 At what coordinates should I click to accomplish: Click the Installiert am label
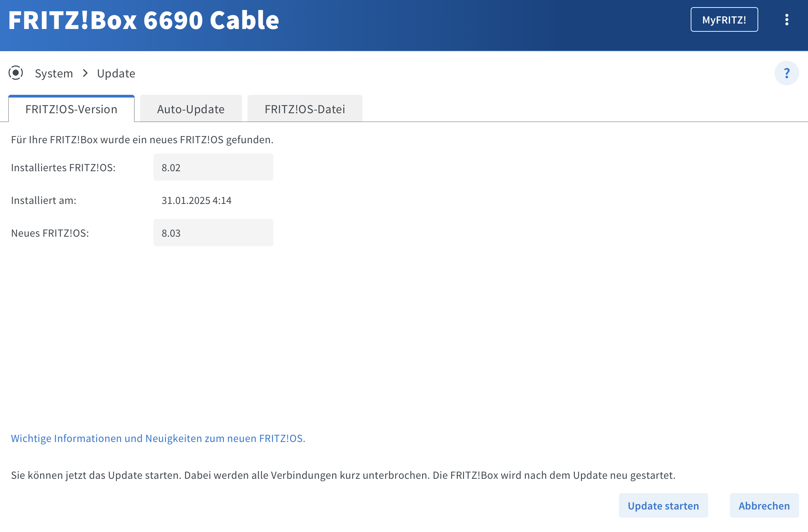pos(44,200)
